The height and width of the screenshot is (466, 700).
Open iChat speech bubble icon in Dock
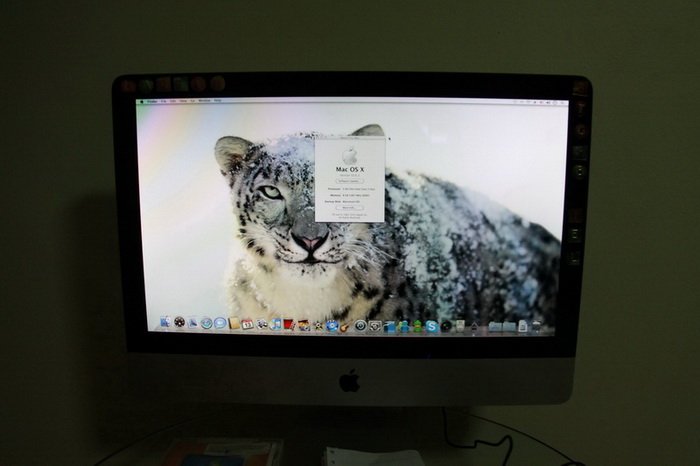220,323
